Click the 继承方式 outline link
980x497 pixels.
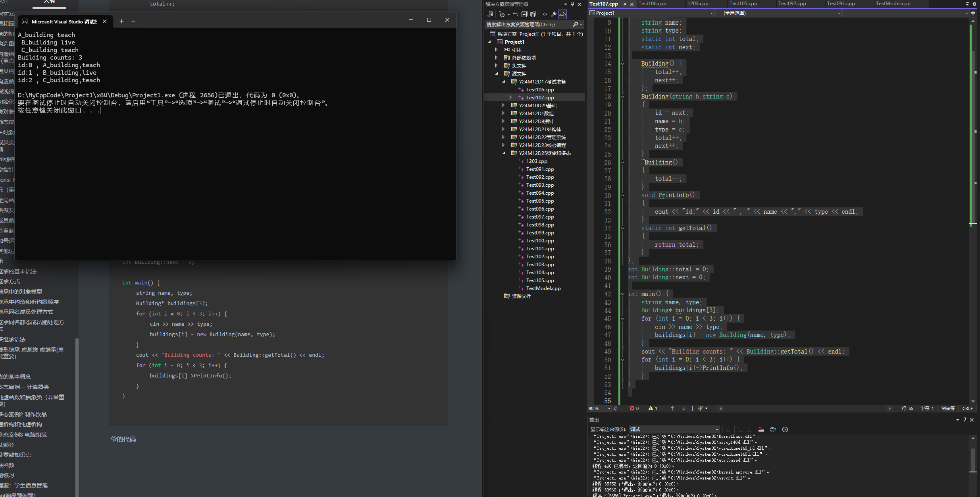click(10, 281)
